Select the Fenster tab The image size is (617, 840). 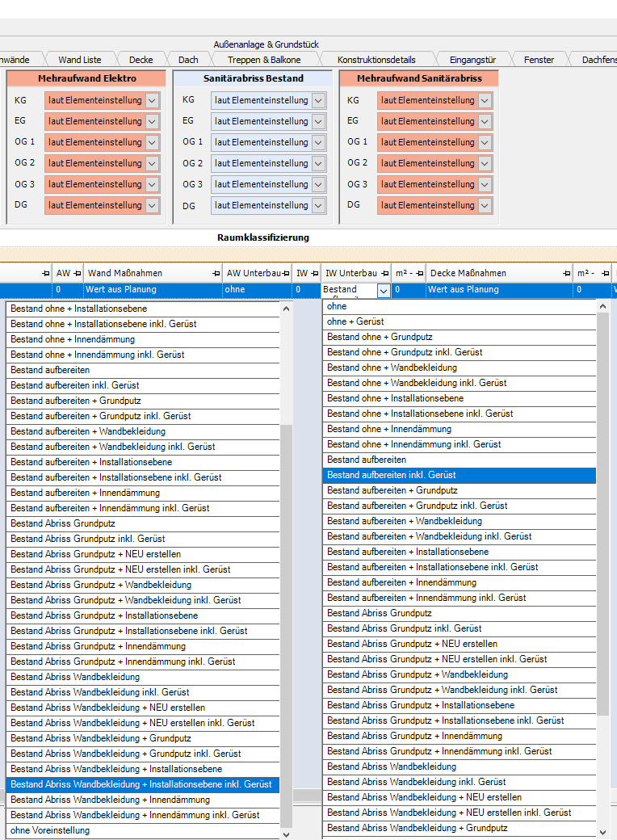pyautogui.click(x=539, y=60)
